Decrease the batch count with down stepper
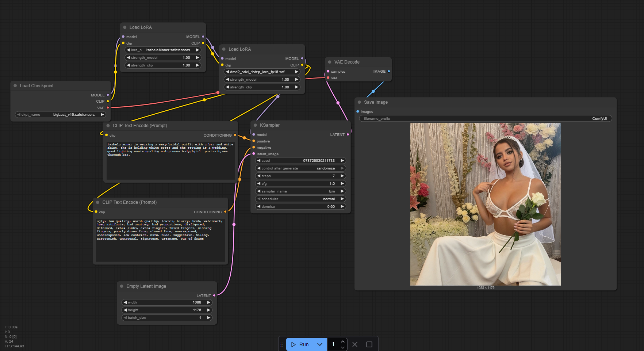This screenshot has height=351, width=644. [x=342, y=347]
